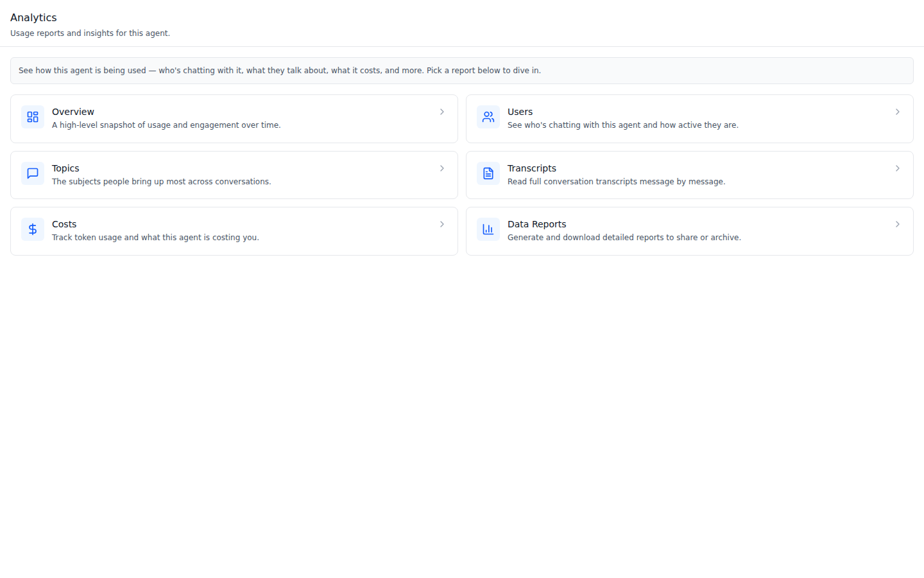The width and height of the screenshot is (924, 578).
Task: Expand the Users card chevron
Action: (x=898, y=112)
